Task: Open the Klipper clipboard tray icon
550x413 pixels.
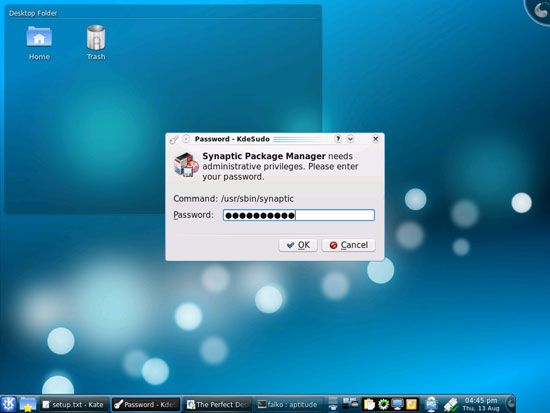Action: pyautogui.click(x=369, y=404)
